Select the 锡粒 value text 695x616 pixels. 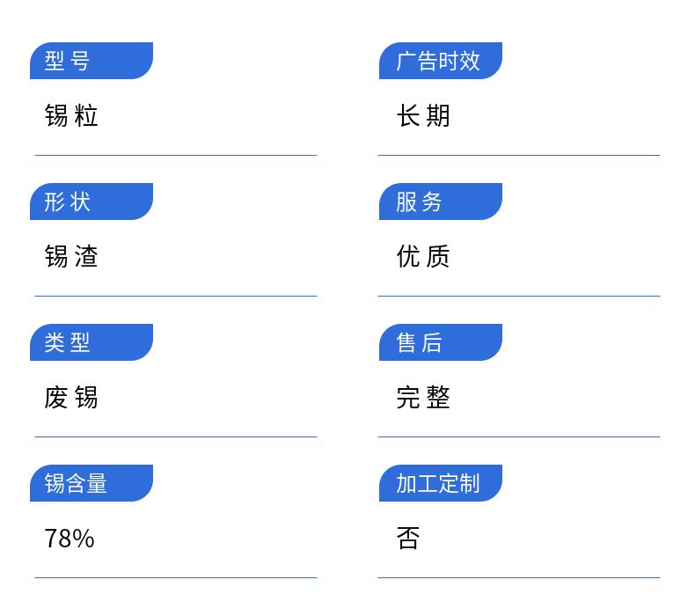pos(71,116)
